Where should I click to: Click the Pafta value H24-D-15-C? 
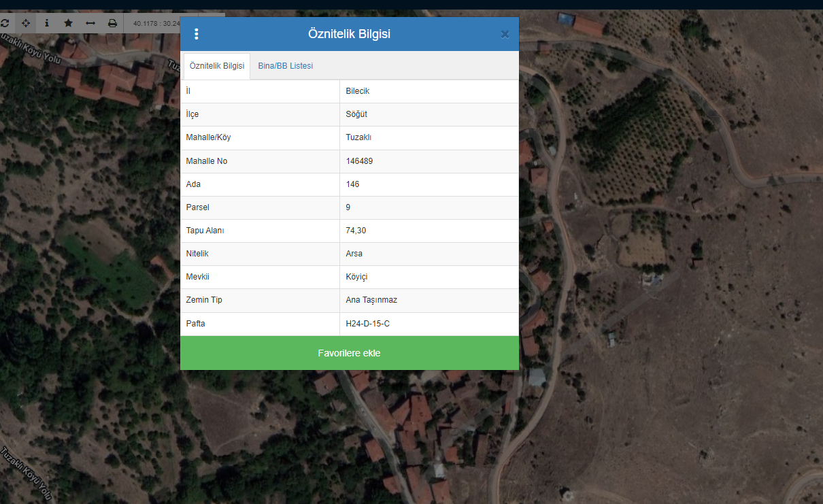click(x=367, y=324)
